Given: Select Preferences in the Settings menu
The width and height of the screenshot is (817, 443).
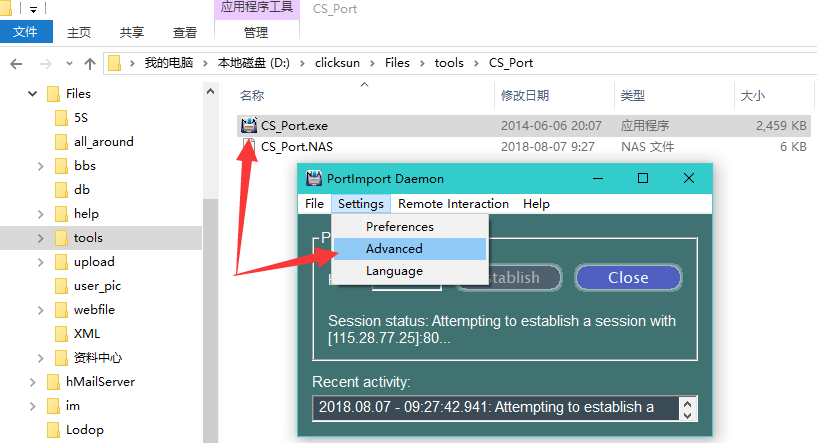Looking at the screenshot, I should point(399,227).
